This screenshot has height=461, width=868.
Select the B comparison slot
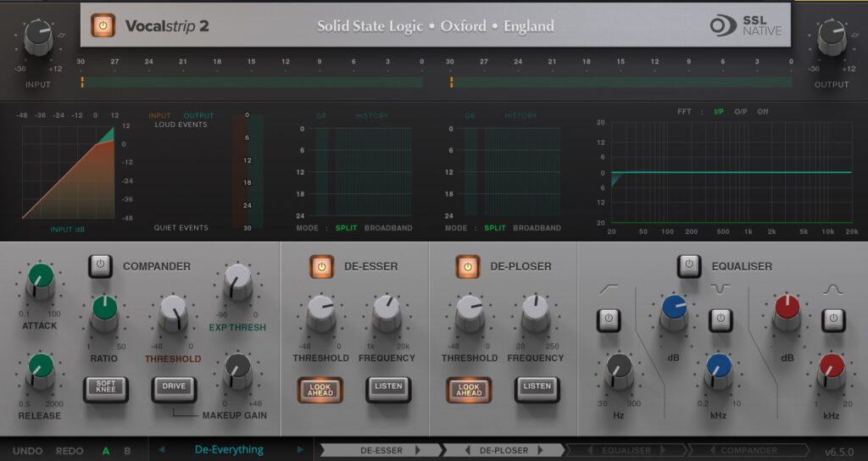[x=128, y=451]
